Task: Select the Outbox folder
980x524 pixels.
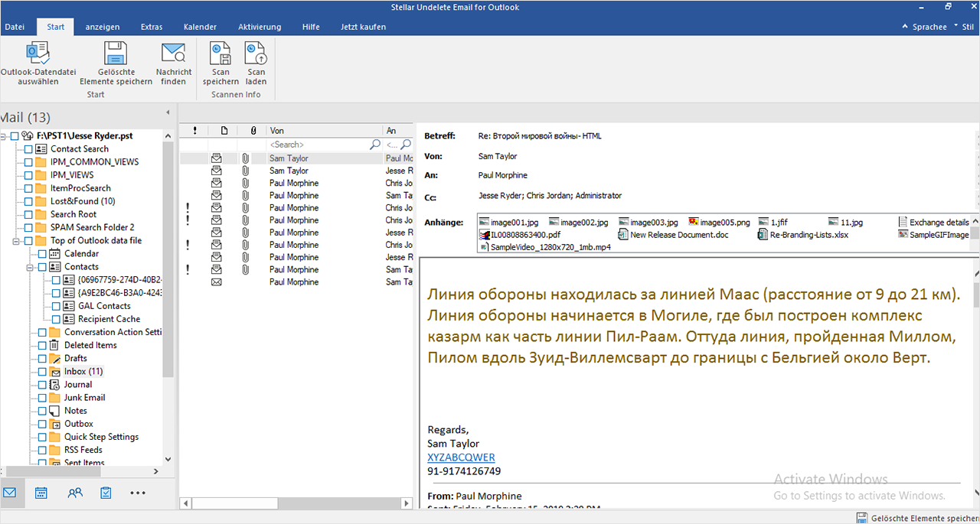Action: point(79,424)
